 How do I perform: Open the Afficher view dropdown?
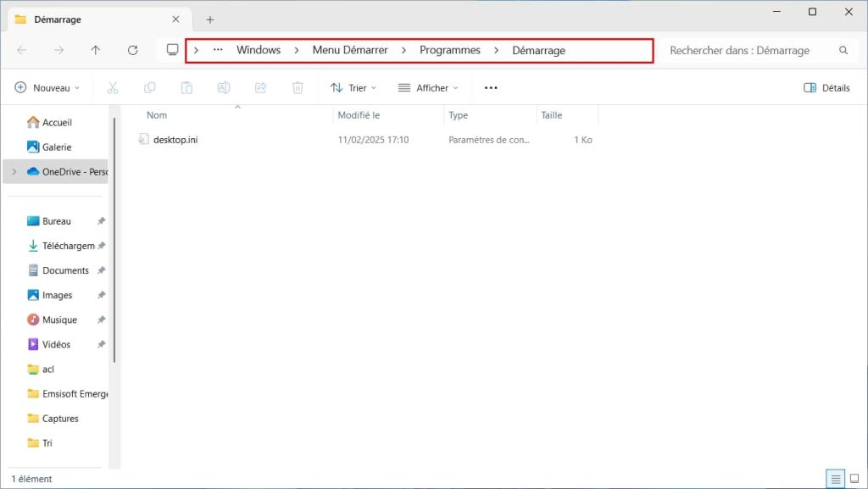point(428,87)
